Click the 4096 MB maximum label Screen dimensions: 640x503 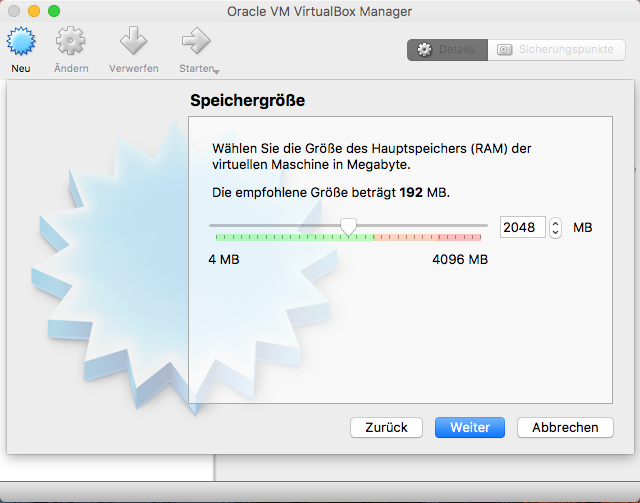tap(460, 260)
